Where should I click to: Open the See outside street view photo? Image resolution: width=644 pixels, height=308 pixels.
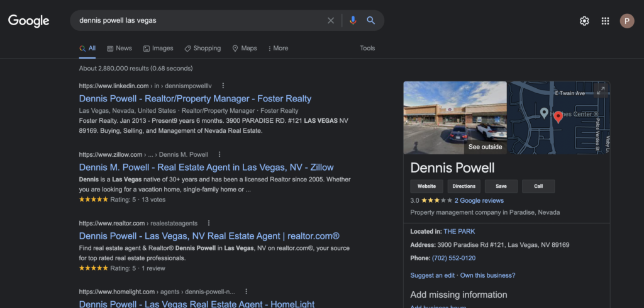coord(455,118)
